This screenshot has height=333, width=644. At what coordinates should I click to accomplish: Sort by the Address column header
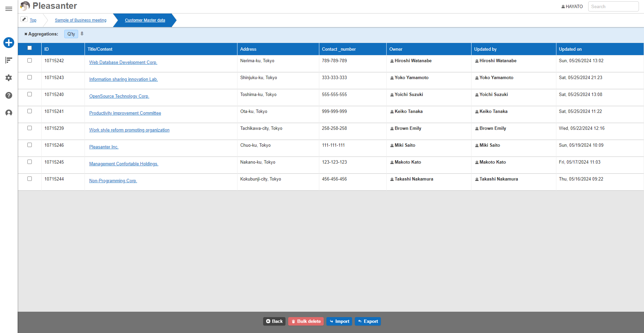[x=278, y=49]
